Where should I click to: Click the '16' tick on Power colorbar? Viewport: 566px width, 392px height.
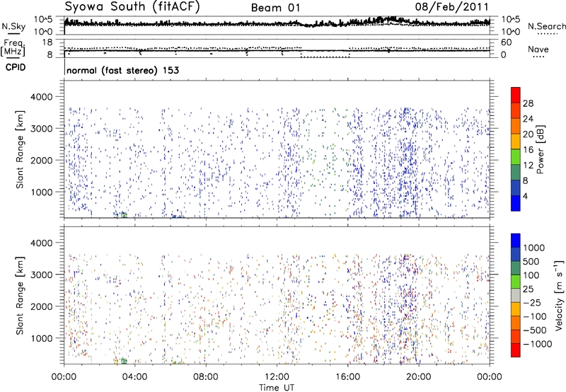click(x=528, y=150)
